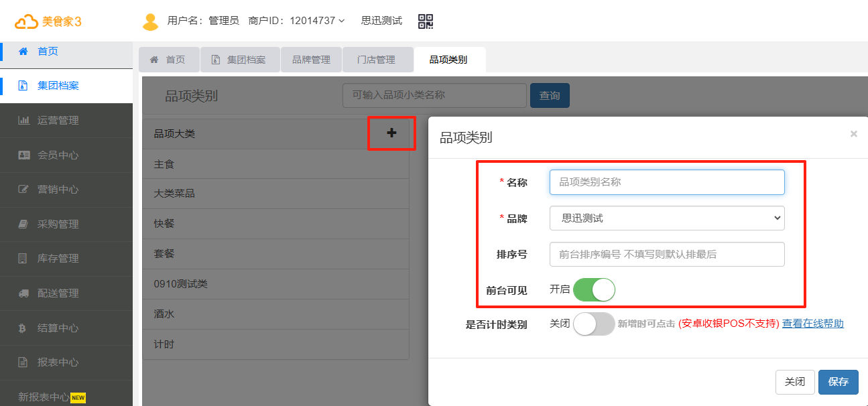The width and height of the screenshot is (868, 406).
Task: Enable the 是否计时类别 switch
Action: point(593,324)
